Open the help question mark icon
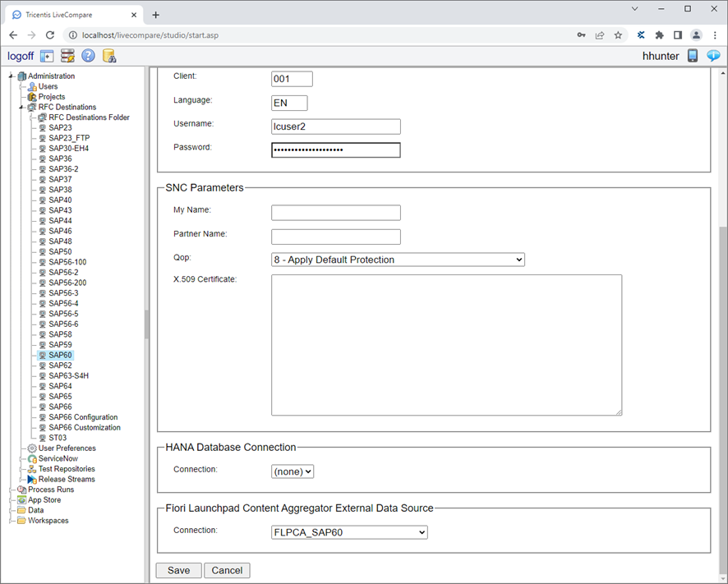The width and height of the screenshot is (728, 584). coord(87,55)
